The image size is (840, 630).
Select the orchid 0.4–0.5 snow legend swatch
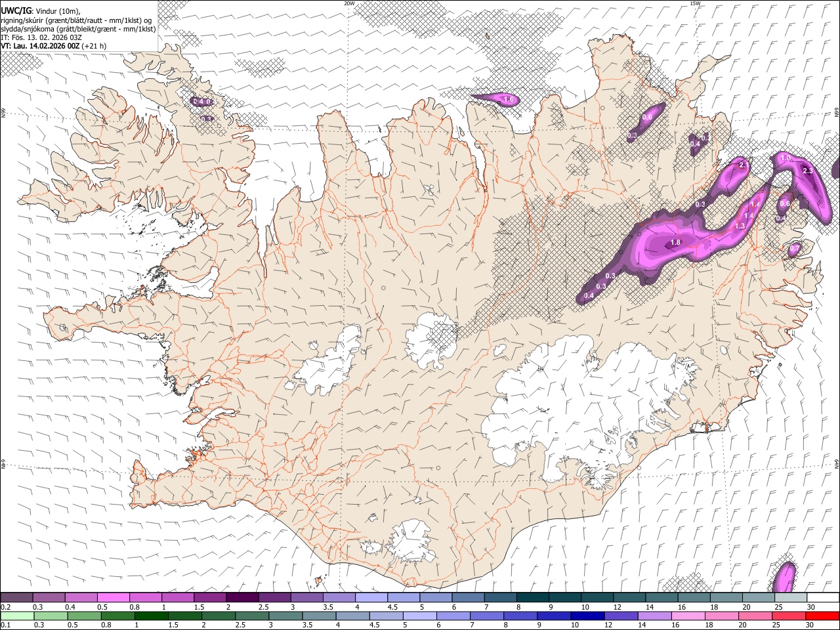tap(81, 597)
